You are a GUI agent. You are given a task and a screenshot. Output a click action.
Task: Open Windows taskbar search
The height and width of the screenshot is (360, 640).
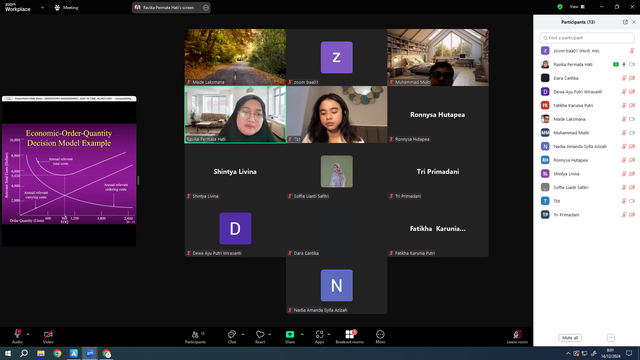(x=24, y=353)
